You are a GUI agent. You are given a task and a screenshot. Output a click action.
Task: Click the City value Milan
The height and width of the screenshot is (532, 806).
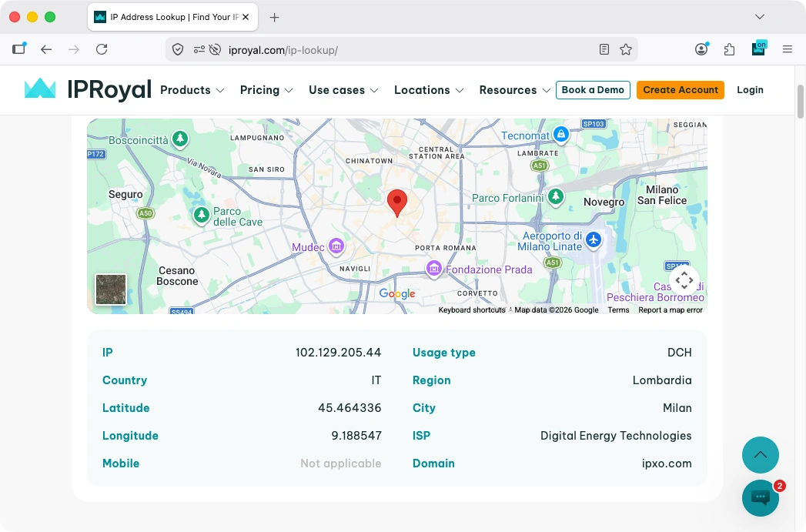pos(677,408)
